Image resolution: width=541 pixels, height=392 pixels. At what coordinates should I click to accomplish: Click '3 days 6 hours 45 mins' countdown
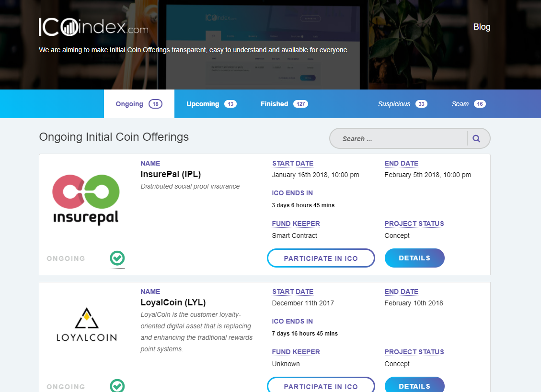[303, 205]
